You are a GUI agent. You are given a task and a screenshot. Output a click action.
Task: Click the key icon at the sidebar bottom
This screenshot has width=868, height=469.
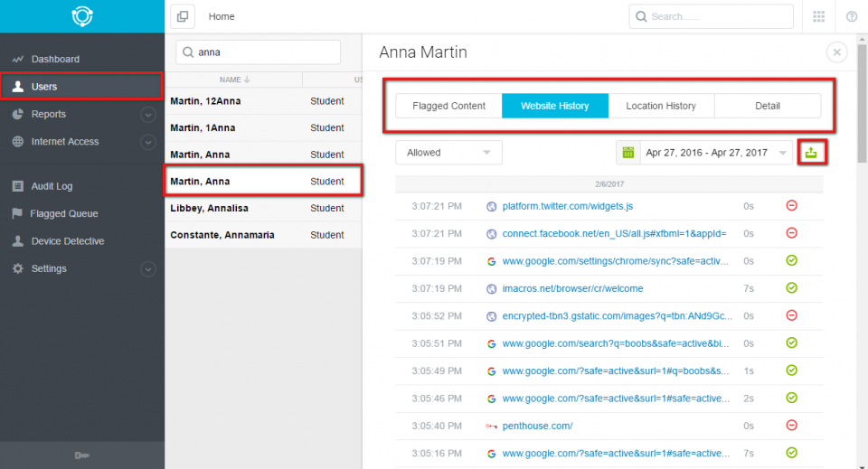click(x=82, y=455)
